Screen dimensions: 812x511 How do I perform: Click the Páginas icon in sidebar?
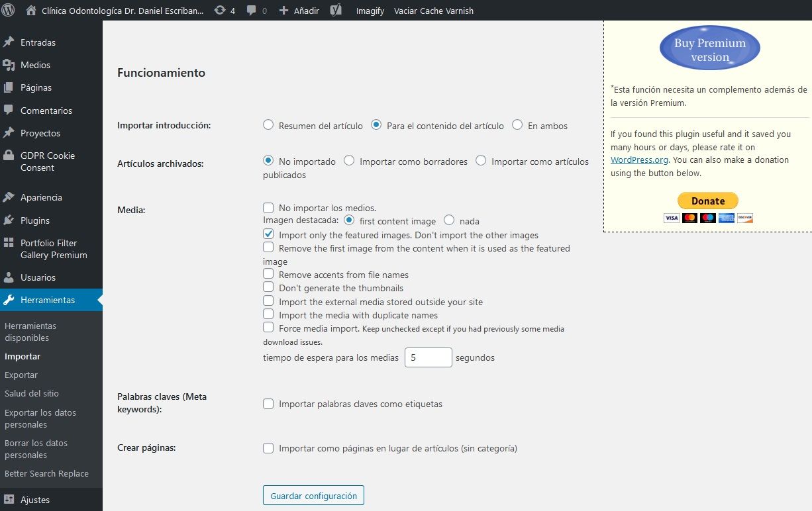coord(9,87)
